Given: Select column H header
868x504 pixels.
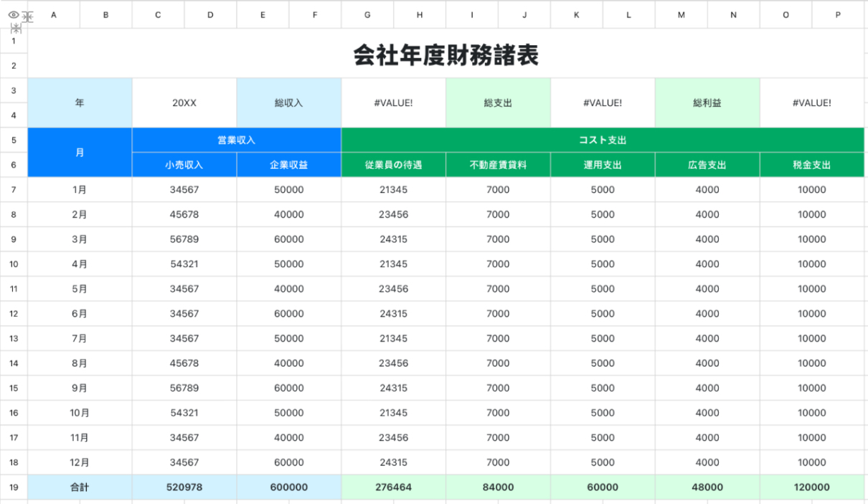Looking at the screenshot, I should point(420,14).
